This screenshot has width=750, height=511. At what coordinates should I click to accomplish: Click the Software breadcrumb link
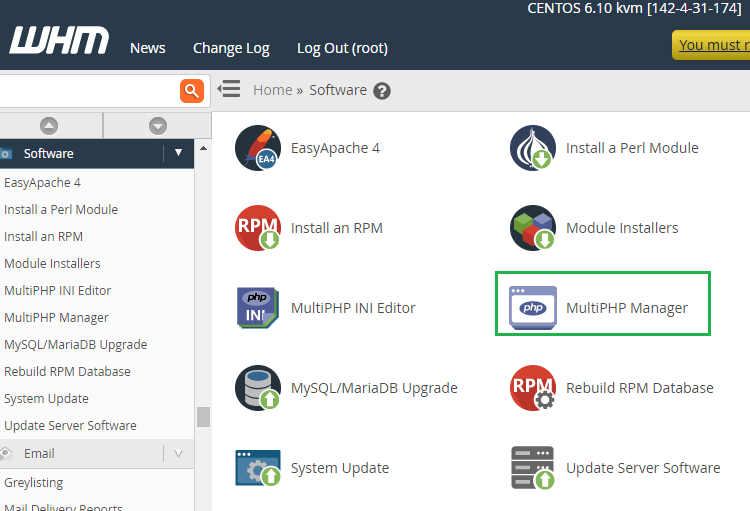coord(338,90)
